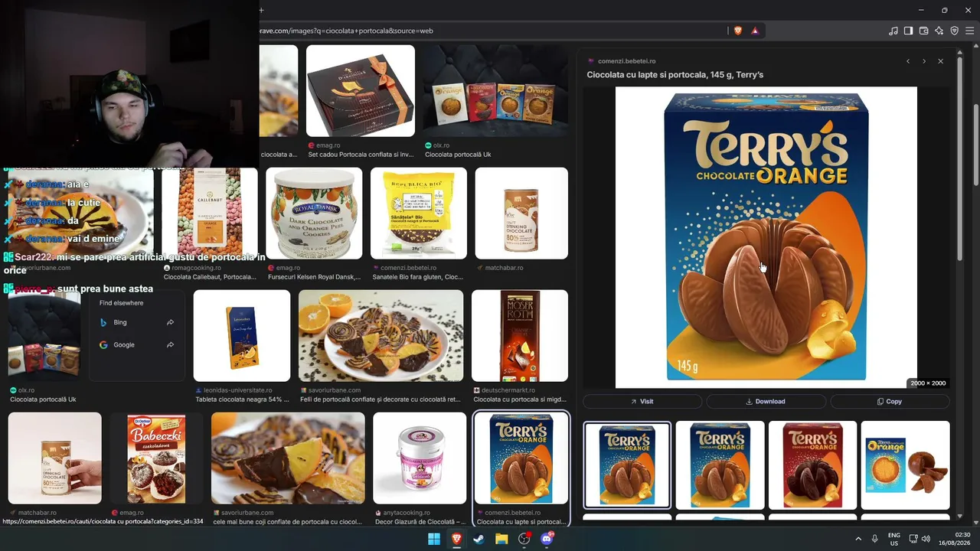
Task: Open the Republica Bio chocolate image
Action: coord(419,214)
